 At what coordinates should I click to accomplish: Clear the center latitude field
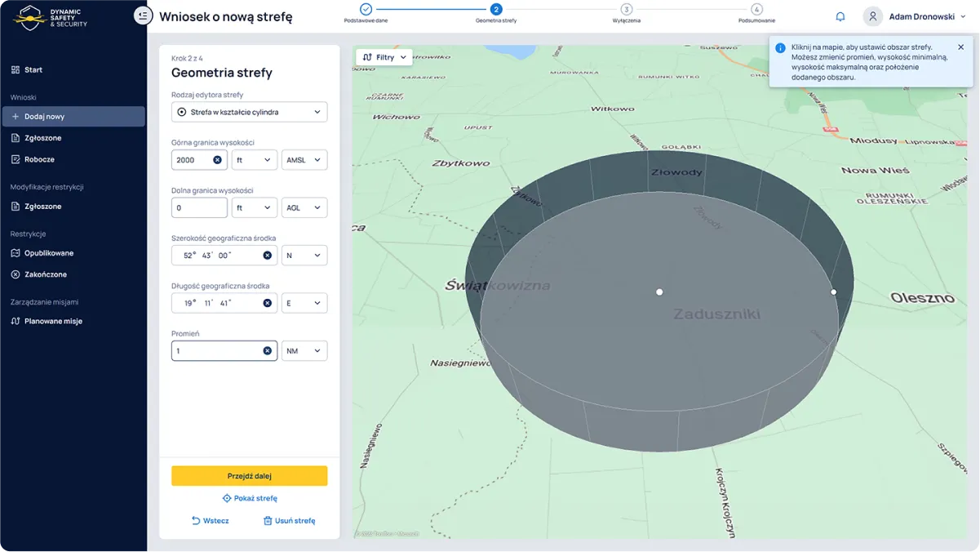267,256
